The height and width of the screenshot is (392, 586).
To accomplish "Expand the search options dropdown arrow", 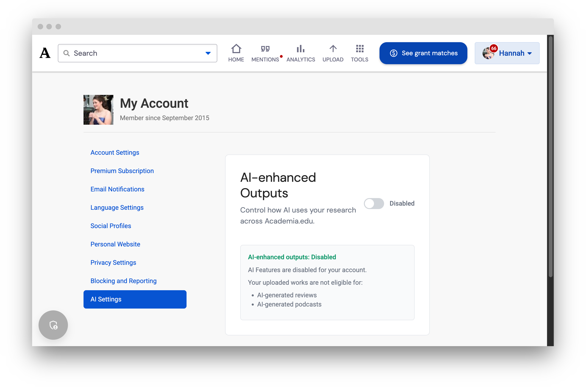I will pos(208,53).
